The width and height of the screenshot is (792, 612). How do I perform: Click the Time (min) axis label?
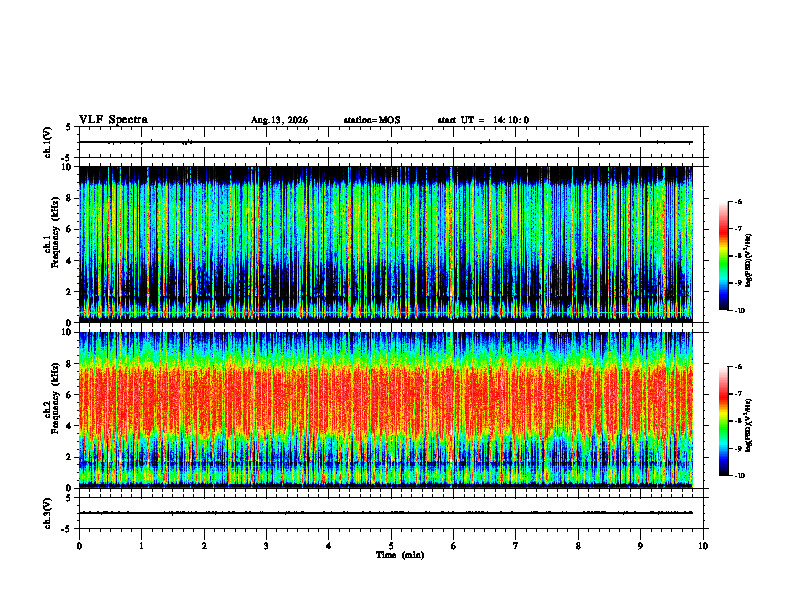[x=400, y=555]
